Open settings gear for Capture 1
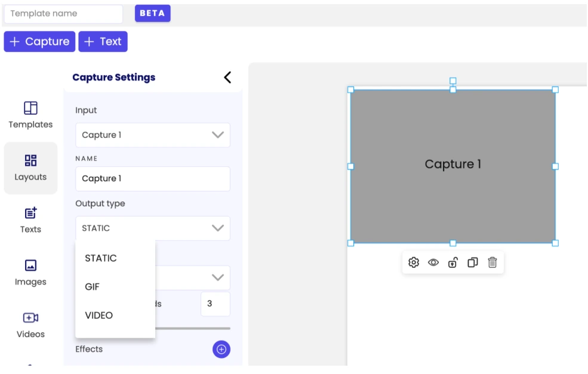This screenshot has width=588, height=374. (x=414, y=262)
